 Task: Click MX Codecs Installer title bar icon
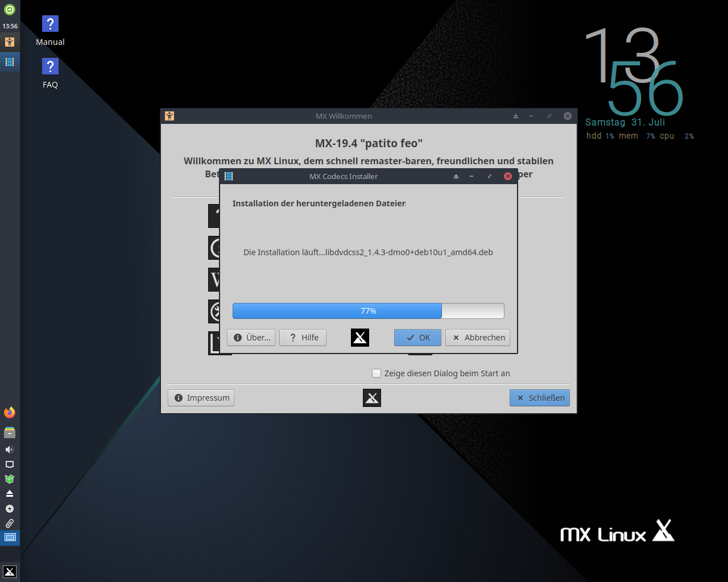(229, 176)
